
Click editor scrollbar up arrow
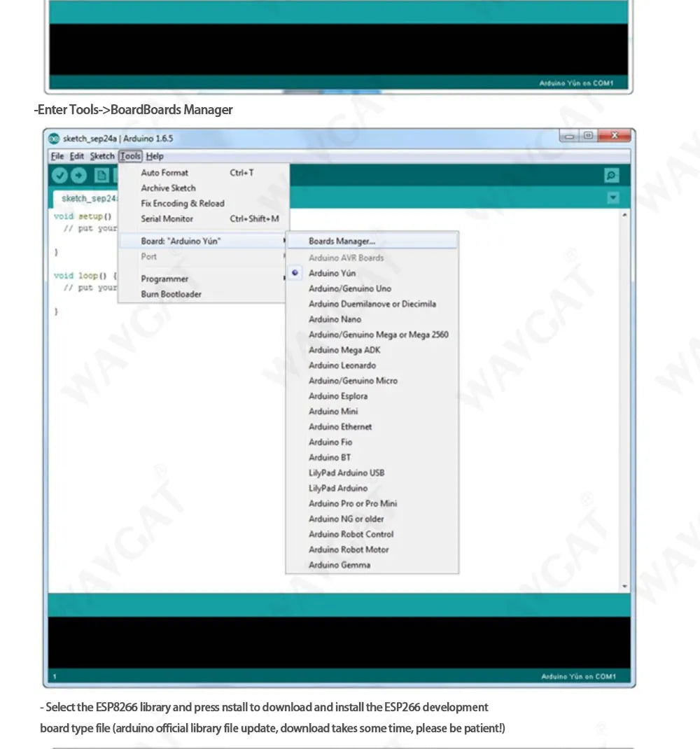point(624,216)
